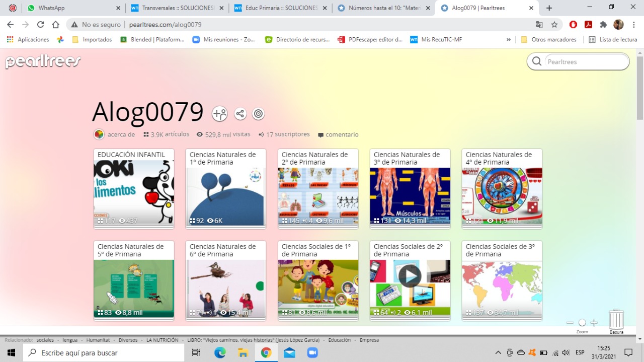Click the Pearltrees logo
The height and width of the screenshot is (362, 644).
click(43, 62)
